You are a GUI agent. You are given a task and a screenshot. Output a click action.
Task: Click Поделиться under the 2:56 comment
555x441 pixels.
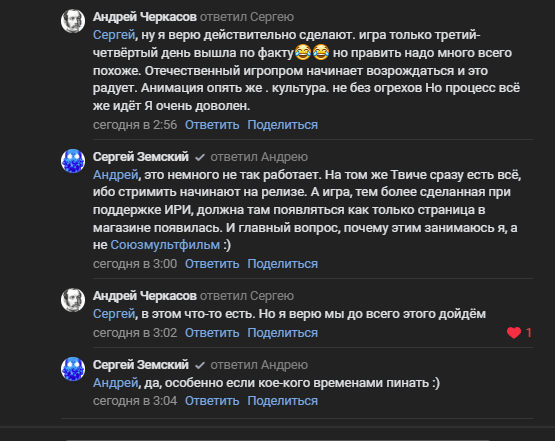pos(282,125)
